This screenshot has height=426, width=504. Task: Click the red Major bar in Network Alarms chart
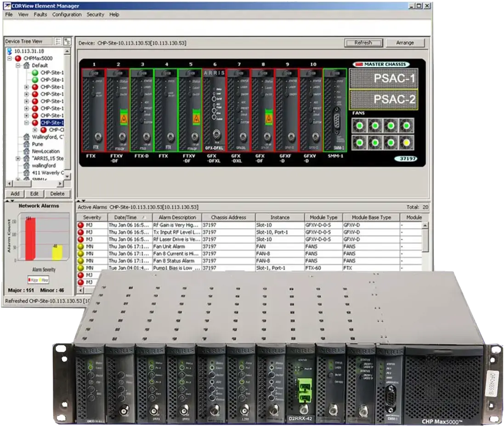(30, 239)
